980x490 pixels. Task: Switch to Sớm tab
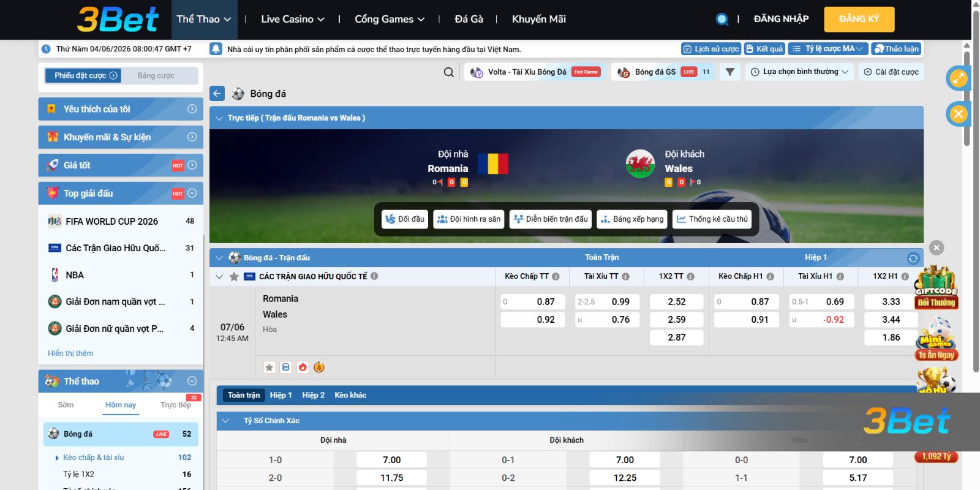coord(66,405)
